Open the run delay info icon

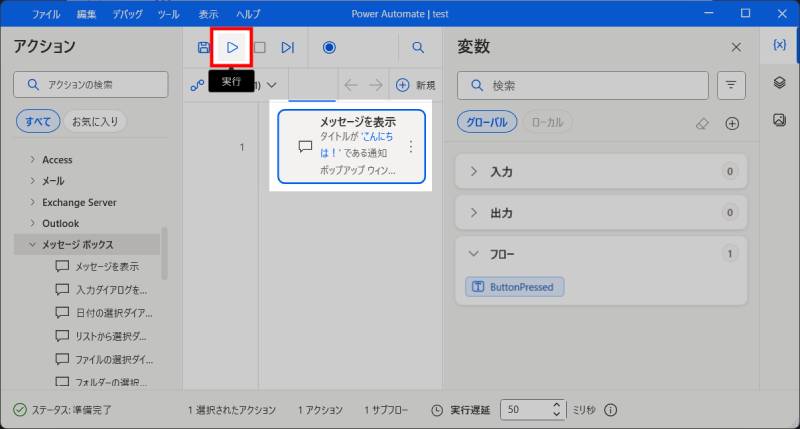[x=611, y=410]
